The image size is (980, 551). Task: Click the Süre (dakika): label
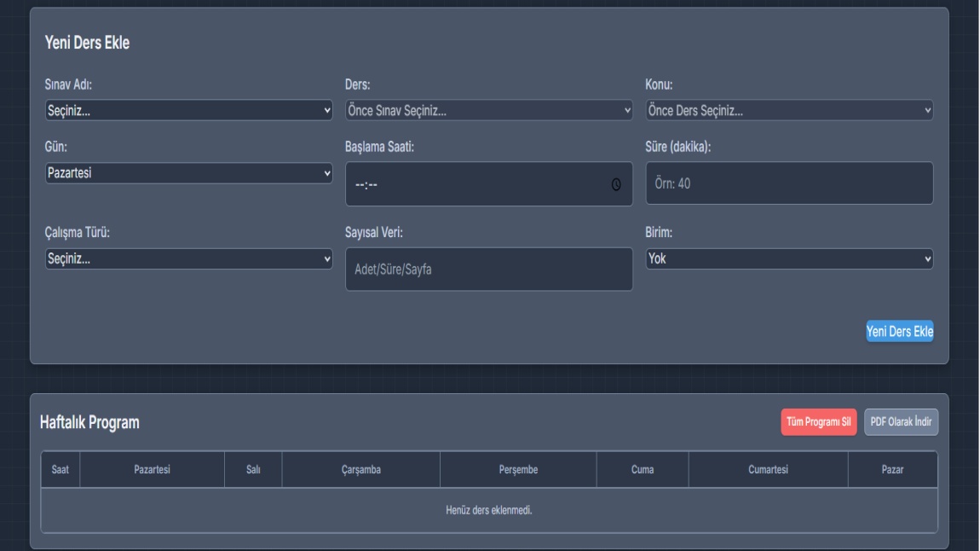(x=678, y=147)
